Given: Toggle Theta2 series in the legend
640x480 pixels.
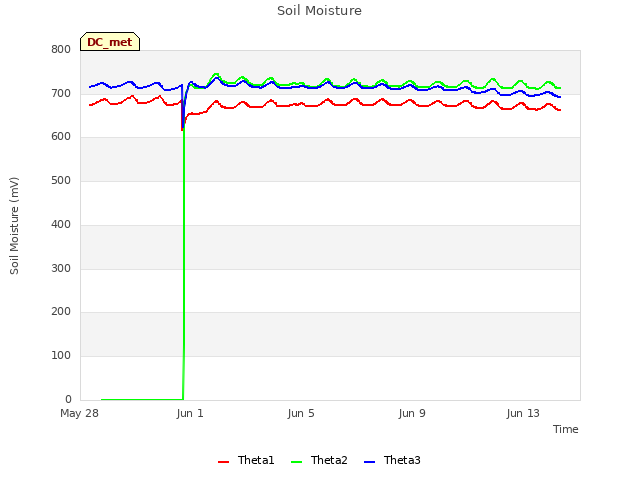Looking at the screenshot, I should pos(319,460).
